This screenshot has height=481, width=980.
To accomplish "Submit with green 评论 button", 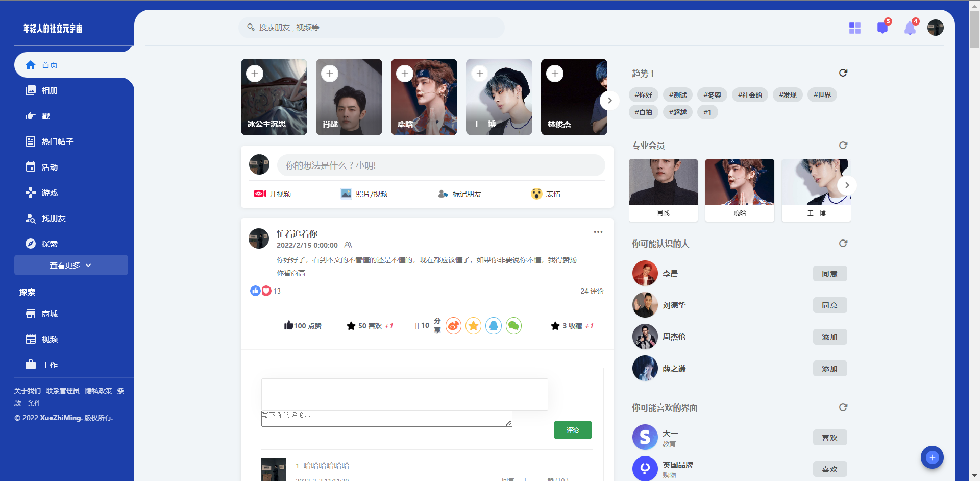I will [x=573, y=430].
